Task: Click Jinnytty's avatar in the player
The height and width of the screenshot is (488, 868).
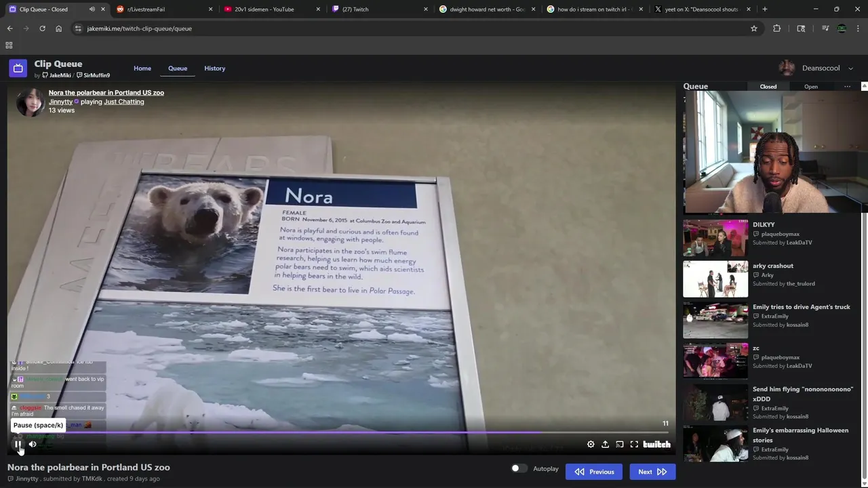Action: coord(31,102)
